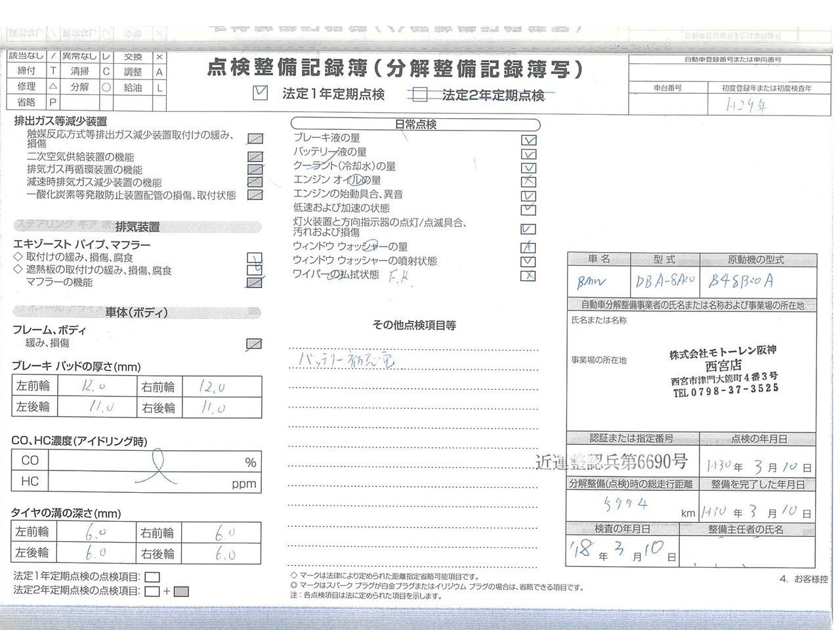Click the 型式 field value
The height and width of the screenshot is (630, 840).
665,282
